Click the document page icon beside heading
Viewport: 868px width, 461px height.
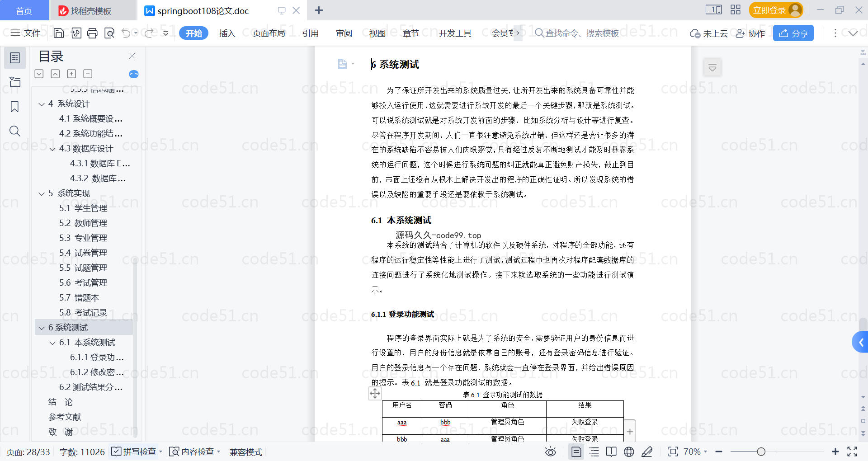click(342, 64)
